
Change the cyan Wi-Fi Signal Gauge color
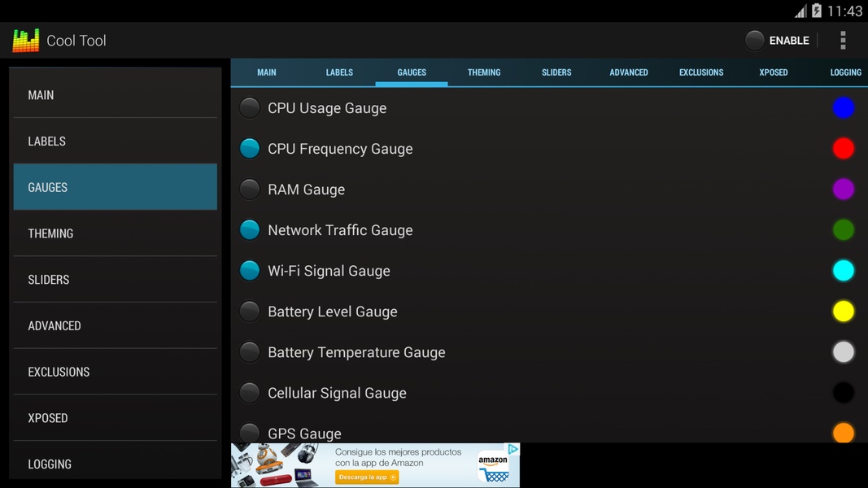843,271
